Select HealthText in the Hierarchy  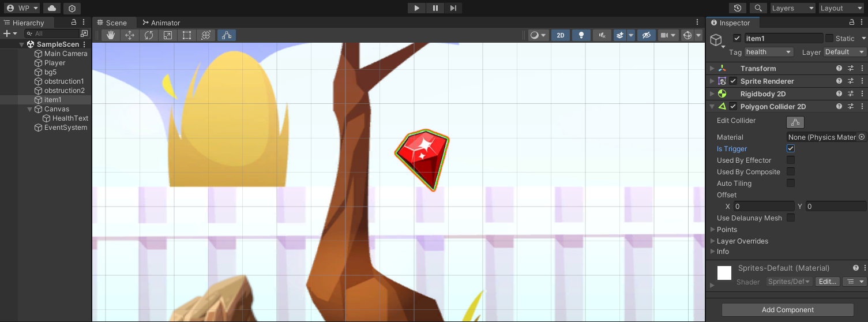(70, 118)
